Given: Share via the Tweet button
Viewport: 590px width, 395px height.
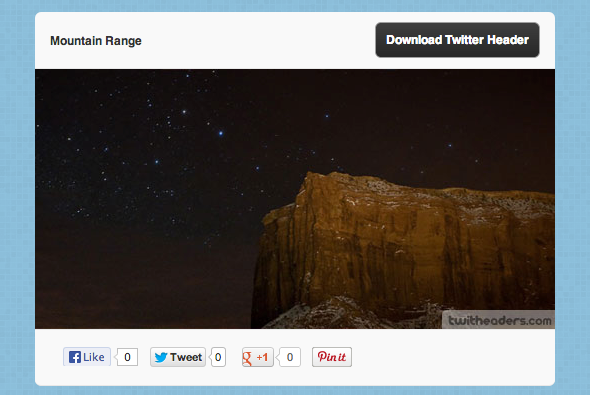Looking at the screenshot, I should 178,357.
